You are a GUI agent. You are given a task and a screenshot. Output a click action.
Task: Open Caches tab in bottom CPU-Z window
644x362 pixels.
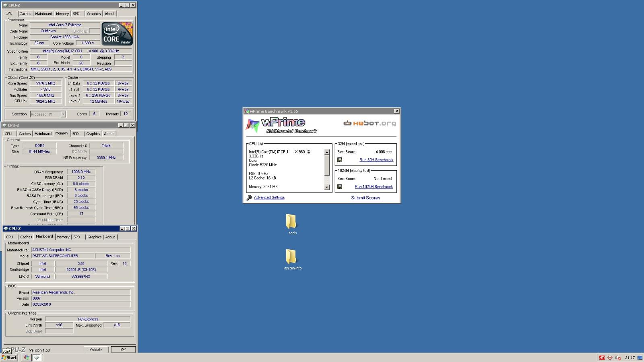click(26, 237)
